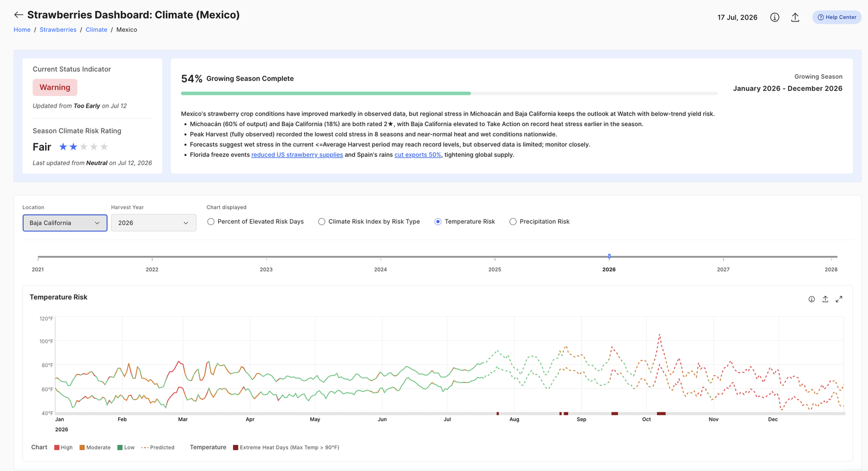Click the Help Center question mark button
Screen dimensions: 868x471
(x=837, y=17)
